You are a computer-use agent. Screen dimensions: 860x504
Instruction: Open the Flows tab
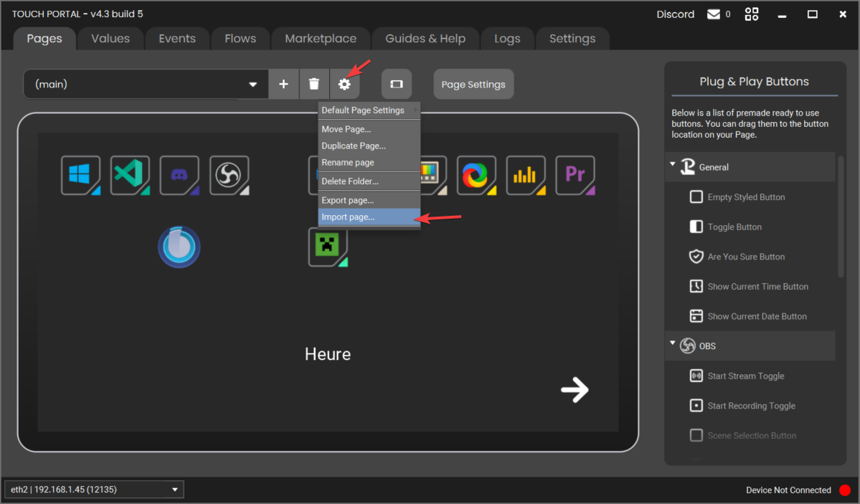pyautogui.click(x=240, y=39)
